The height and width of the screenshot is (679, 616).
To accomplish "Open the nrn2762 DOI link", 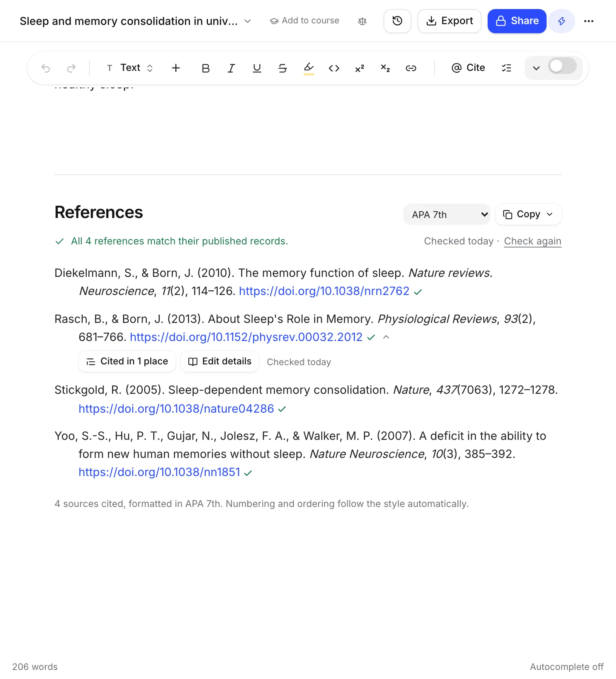I will (324, 291).
